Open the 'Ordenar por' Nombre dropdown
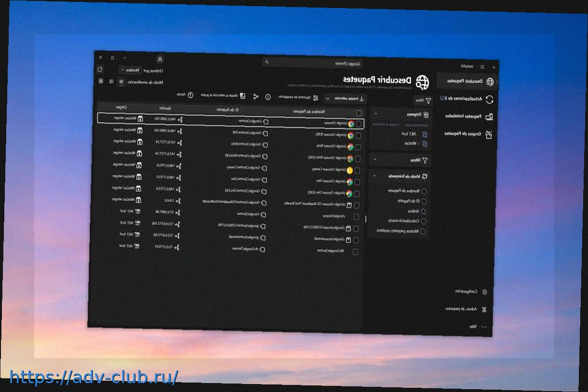This screenshot has height=392, width=588. pos(130,70)
